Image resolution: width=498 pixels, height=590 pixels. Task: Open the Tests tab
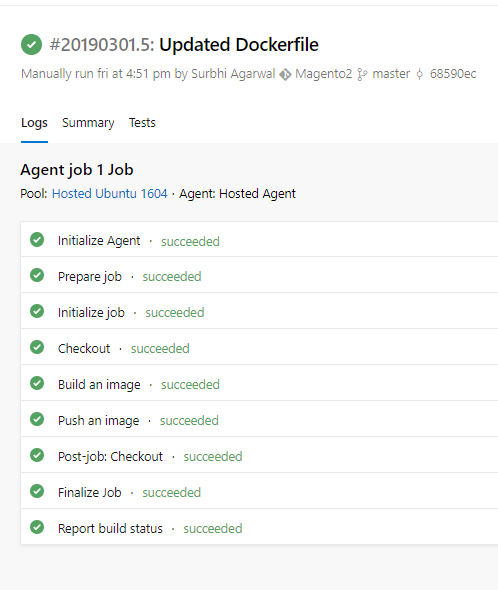(x=142, y=123)
